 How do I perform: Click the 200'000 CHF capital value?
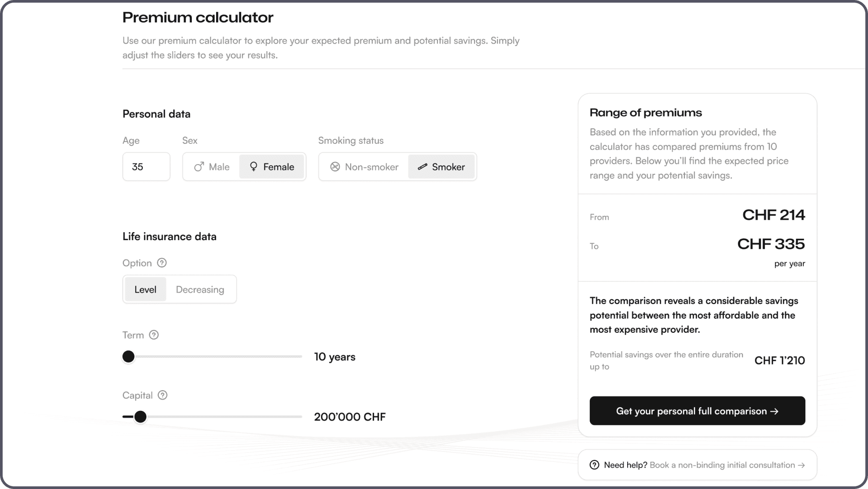[x=350, y=417]
